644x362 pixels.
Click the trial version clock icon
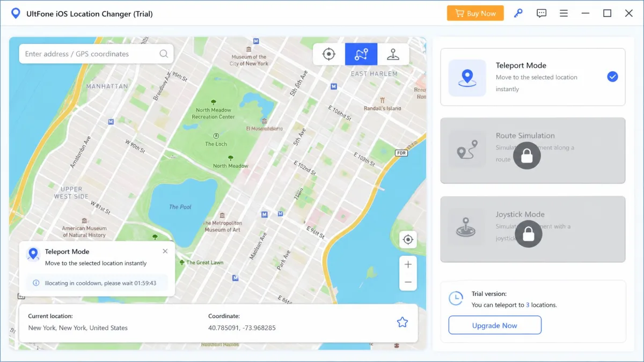[456, 299]
